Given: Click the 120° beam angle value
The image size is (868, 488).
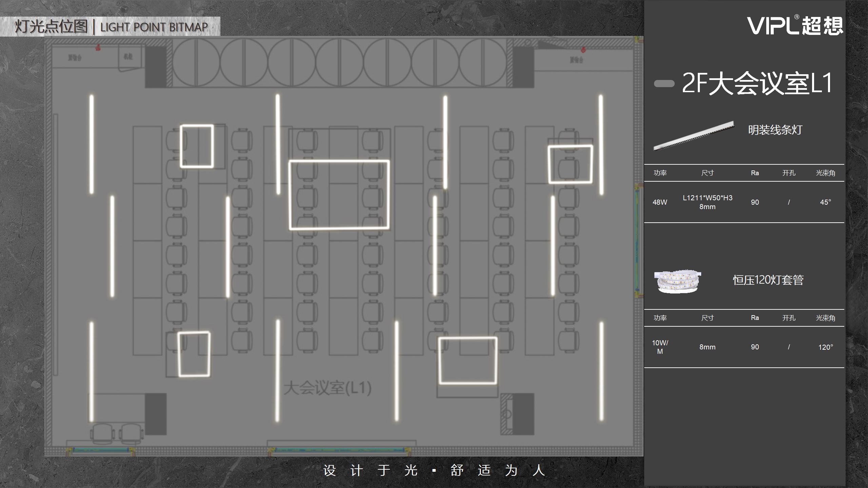Looking at the screenshot, I should 826,347.
